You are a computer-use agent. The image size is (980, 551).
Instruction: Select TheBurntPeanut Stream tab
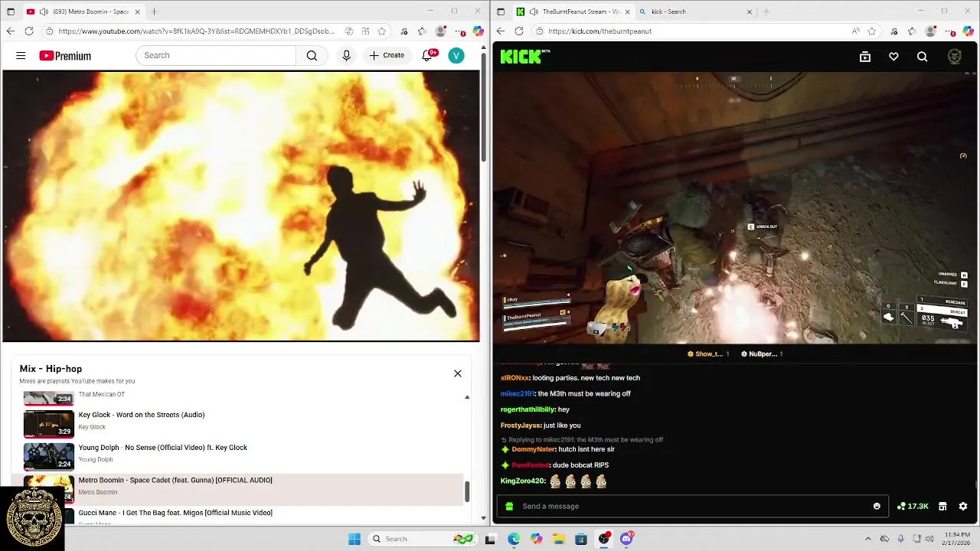(x=573, y=11)
